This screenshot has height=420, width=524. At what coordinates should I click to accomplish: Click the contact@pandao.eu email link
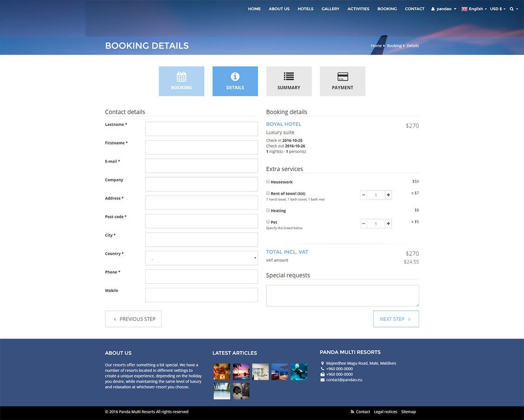[x=344, y=380]
